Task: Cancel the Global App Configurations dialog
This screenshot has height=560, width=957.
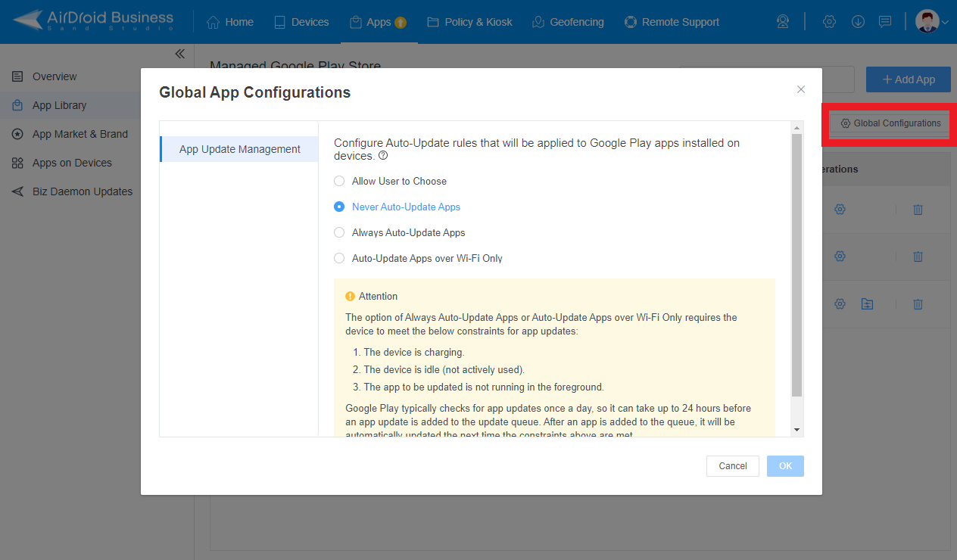Action: coord(731,465)
